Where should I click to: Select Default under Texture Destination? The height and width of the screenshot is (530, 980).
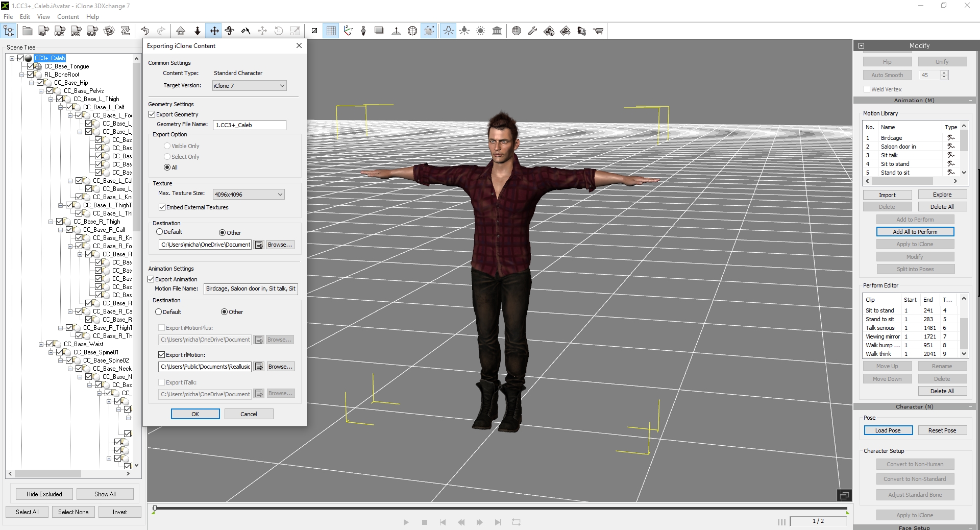[x=159, y=232]
